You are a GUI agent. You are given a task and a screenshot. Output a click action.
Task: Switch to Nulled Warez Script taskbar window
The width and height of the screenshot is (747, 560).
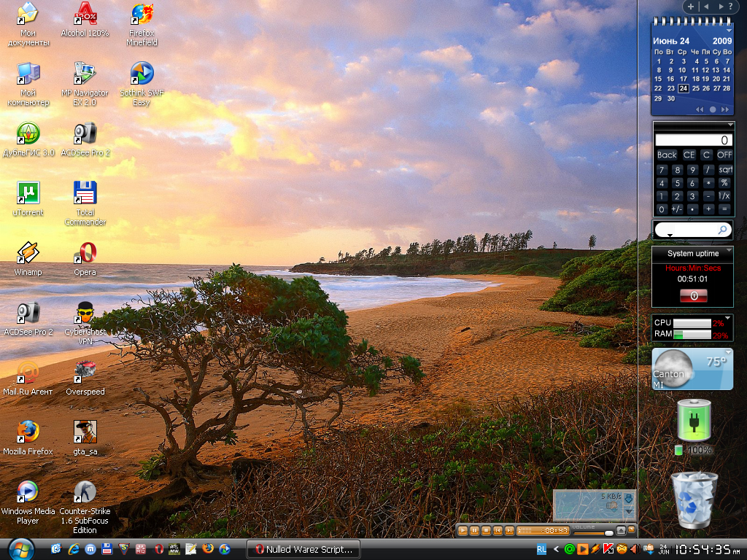coord(304,549)
